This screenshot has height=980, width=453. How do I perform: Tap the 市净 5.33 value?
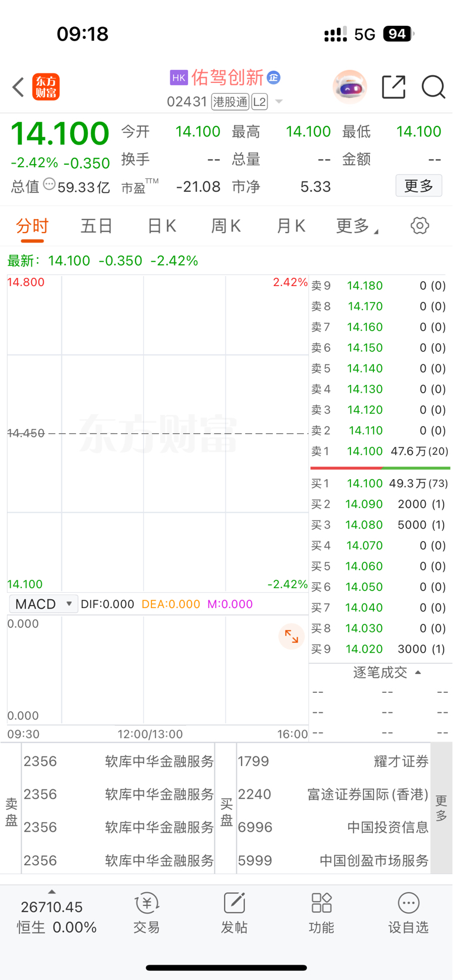315,187
